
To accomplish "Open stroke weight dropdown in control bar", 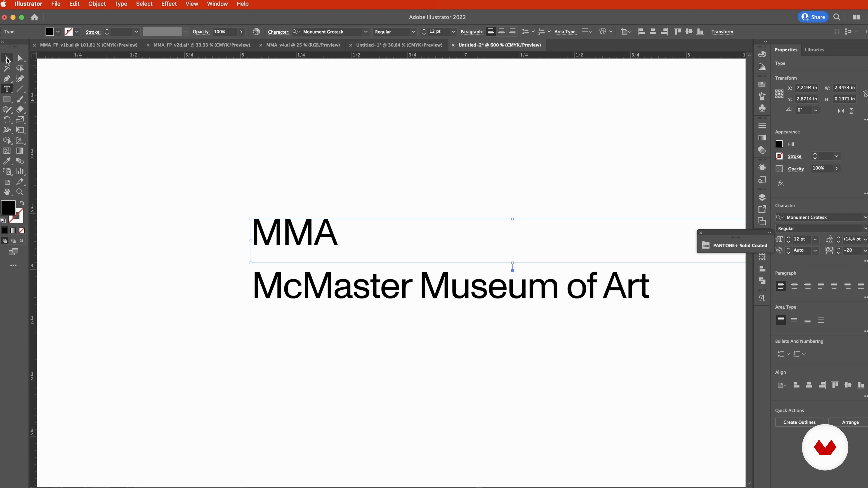I will 136,32.
